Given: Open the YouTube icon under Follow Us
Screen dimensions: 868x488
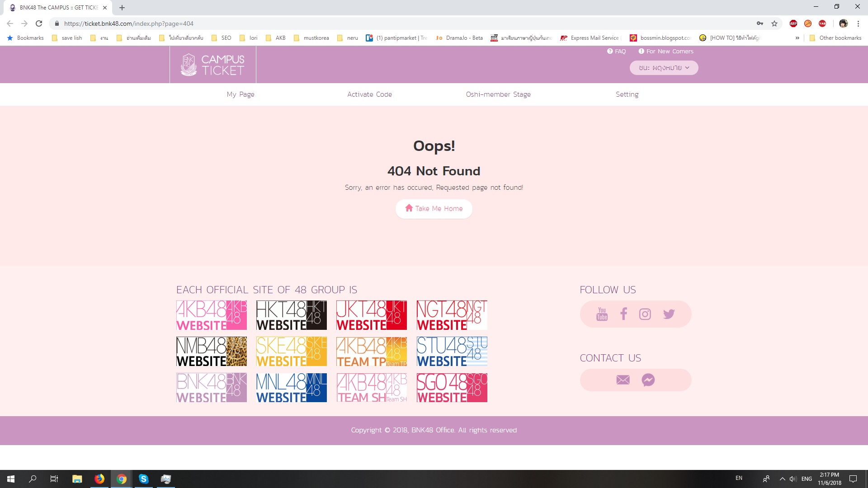Looking at the screenshot, I should click(602, 314).
